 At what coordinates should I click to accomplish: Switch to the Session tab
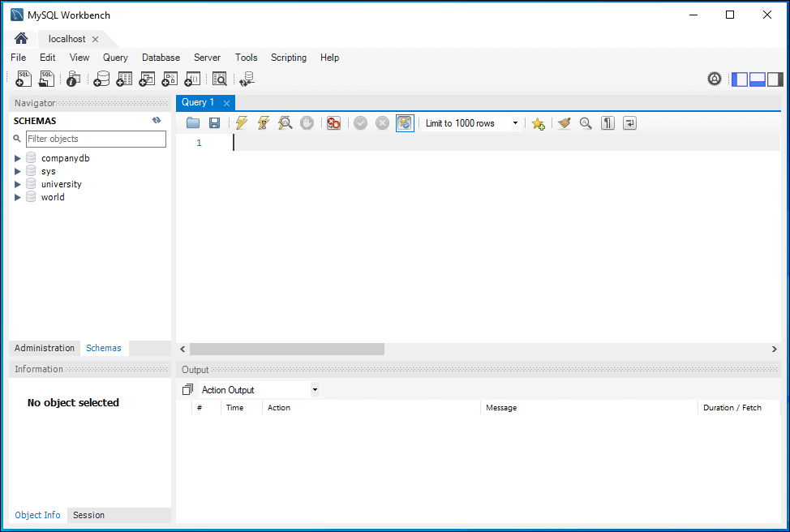click(88, 515)
